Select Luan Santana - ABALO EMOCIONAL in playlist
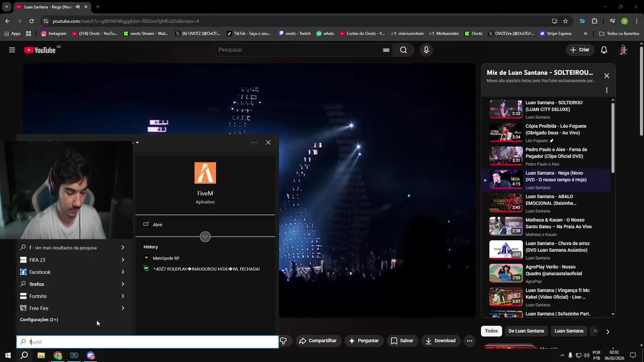Image resolution: width=644 pixels, height=362 pixels. click(549, 203)
